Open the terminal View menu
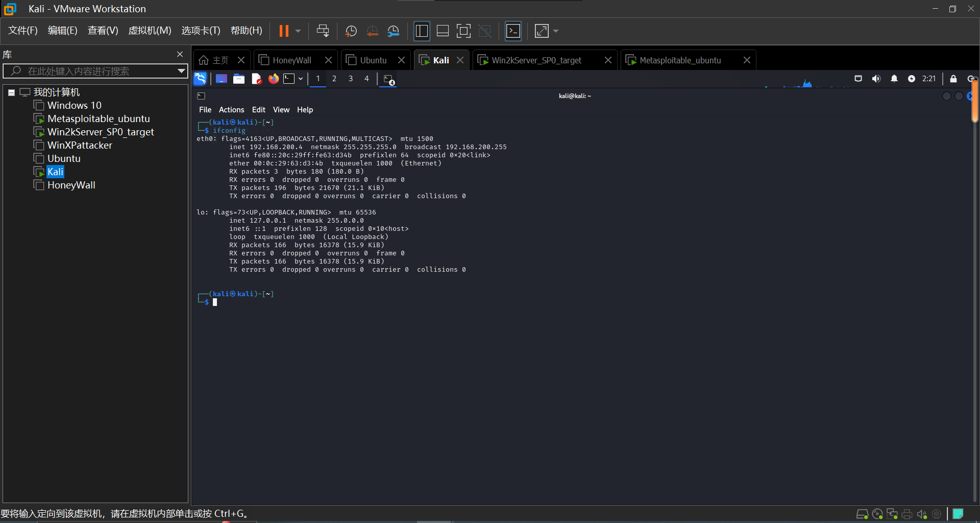Viewport: 980px width, 523px height. (x=281, y=110)
